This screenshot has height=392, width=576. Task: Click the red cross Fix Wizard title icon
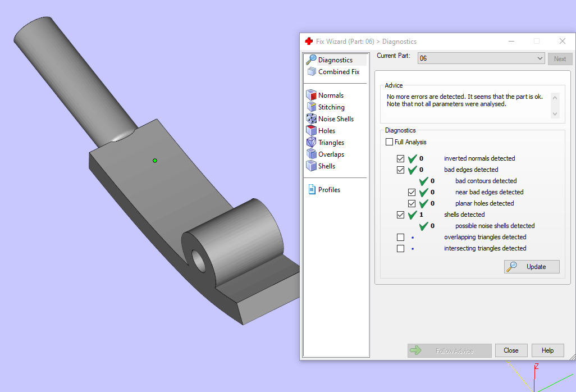pyautogui.click(x=309, y=41)
